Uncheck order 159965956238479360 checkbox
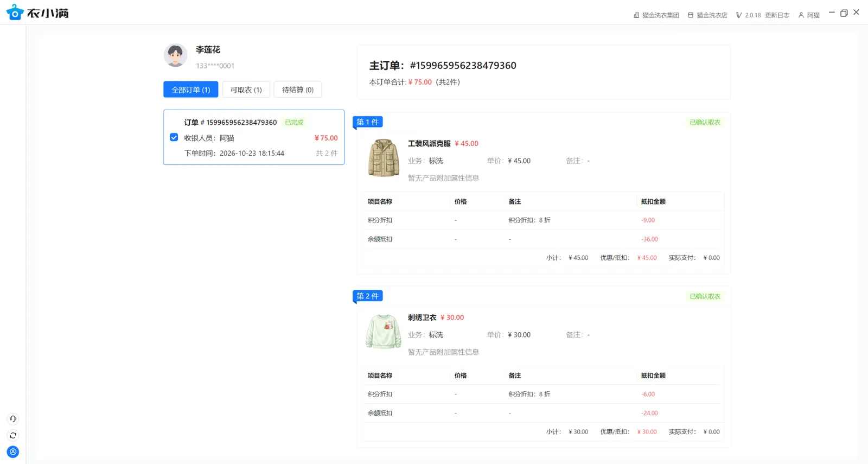Viewport: 868px width, 464px height. point(174,137)
